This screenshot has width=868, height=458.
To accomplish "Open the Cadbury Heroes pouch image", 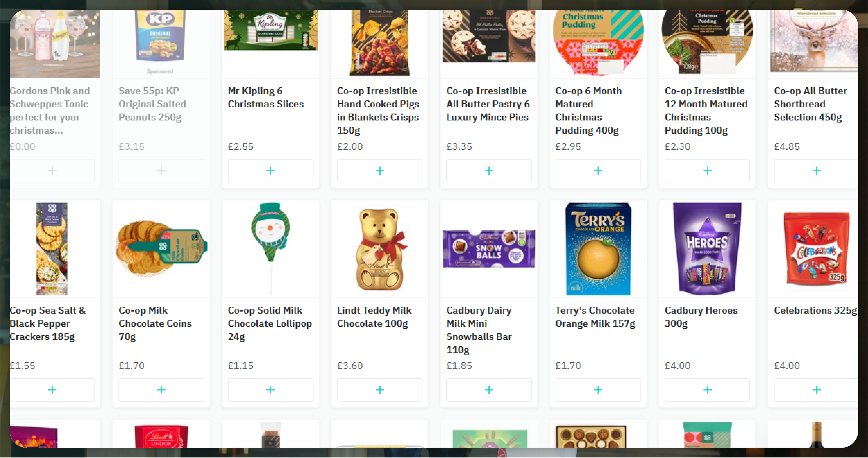I will [707, 249].
